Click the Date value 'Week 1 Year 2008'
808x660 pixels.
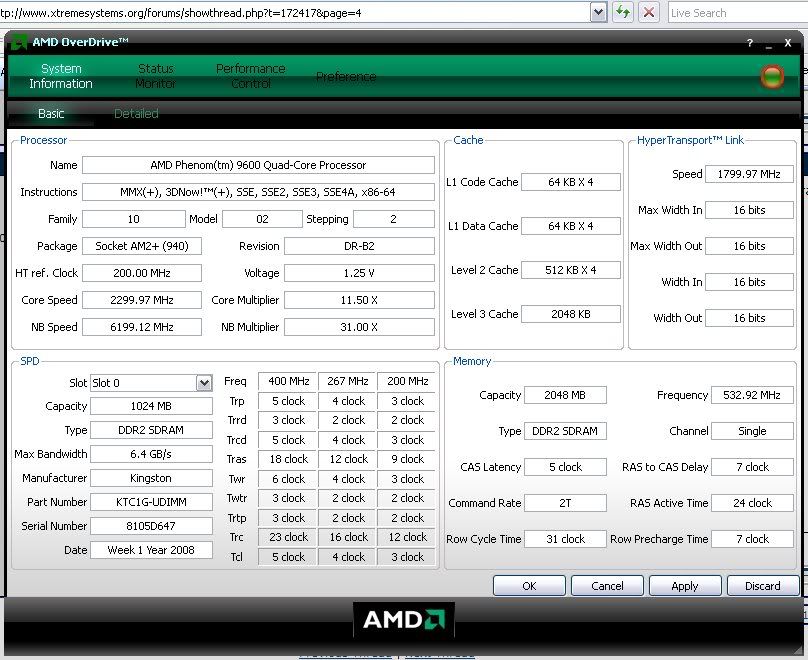151,550
